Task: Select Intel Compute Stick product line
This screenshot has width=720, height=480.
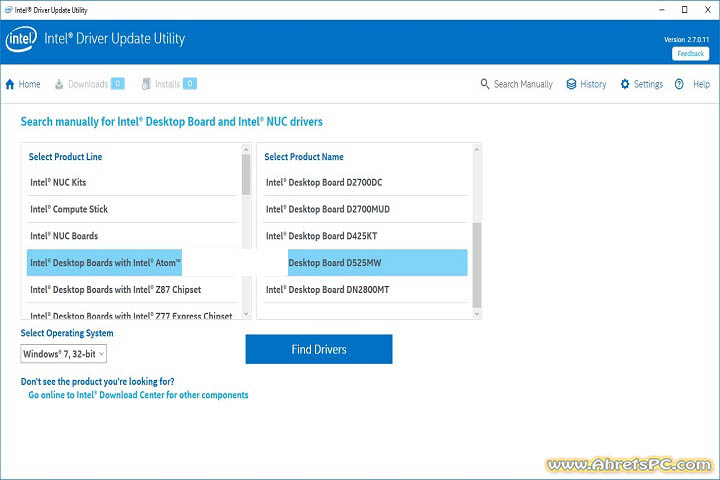Action: click(132, 209)
